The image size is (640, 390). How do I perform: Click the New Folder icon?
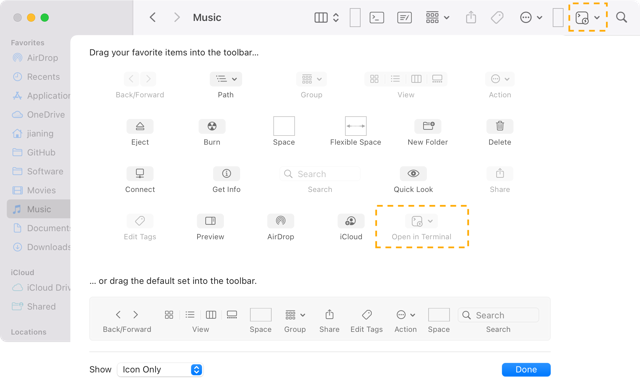428,126
